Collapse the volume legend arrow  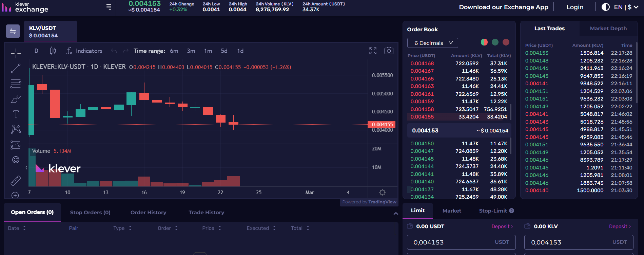[x=26, y=168]
